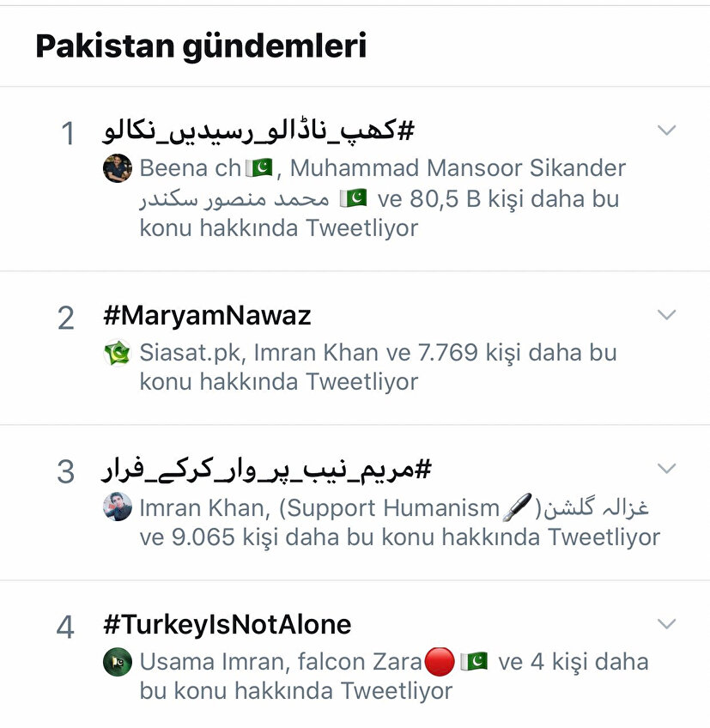Click the Siasat.pk avatar icon

117,353
